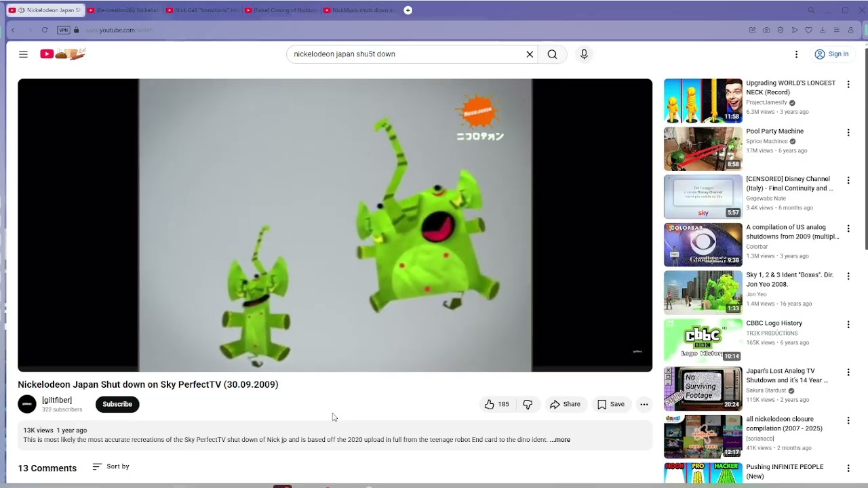Switch to 'Nick GaS transitions' browser tab
Viewport: 868px width, 488px height.
(x=203, y=10)
